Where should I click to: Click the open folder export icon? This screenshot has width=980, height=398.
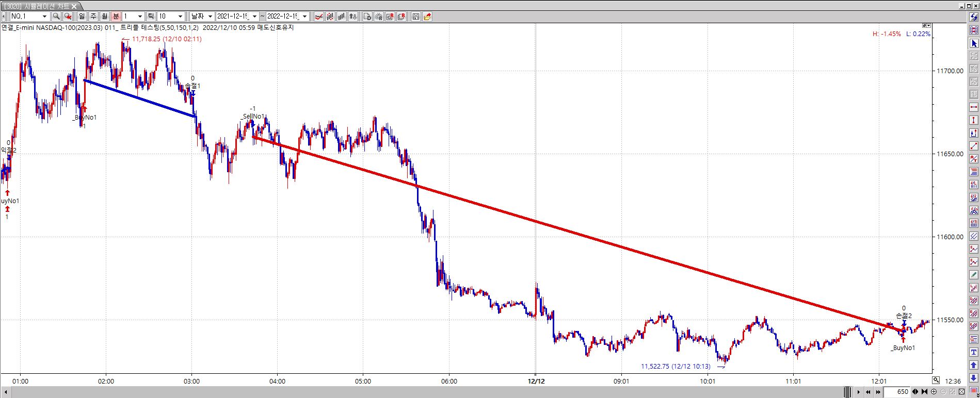427,16
